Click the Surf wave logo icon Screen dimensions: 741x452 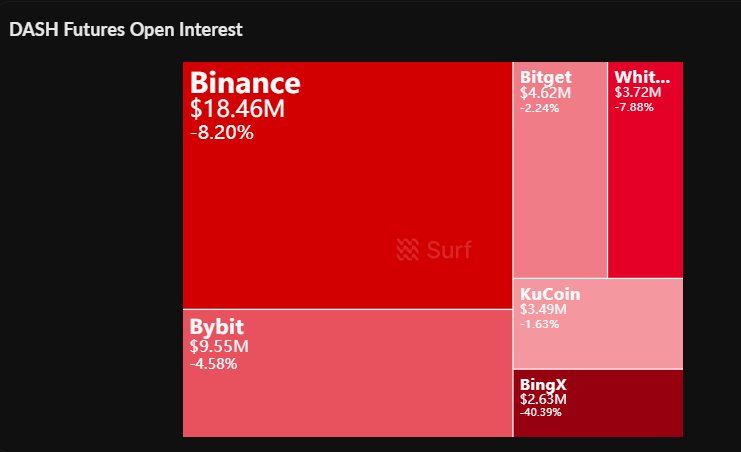point(407,250)
